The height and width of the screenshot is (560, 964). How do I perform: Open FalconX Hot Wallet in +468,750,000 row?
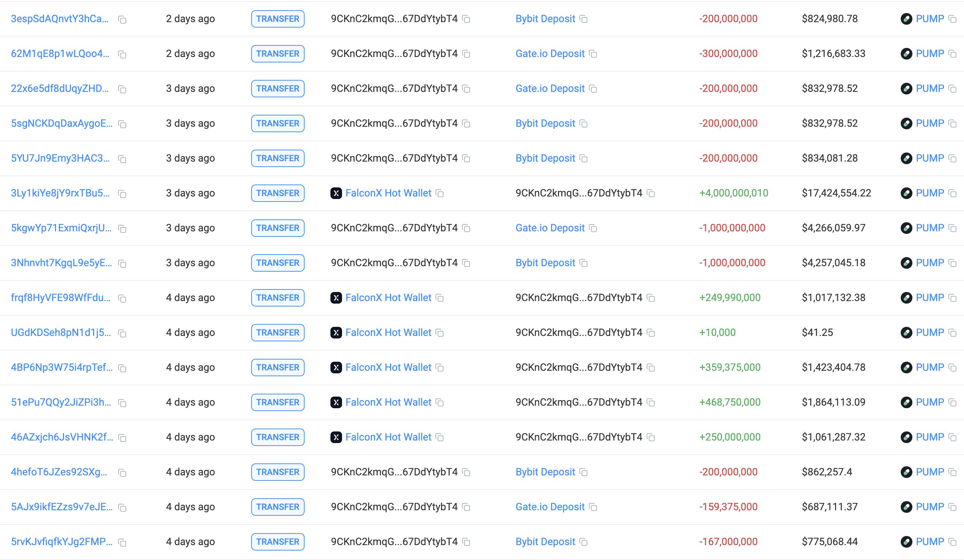click(388, 402)
